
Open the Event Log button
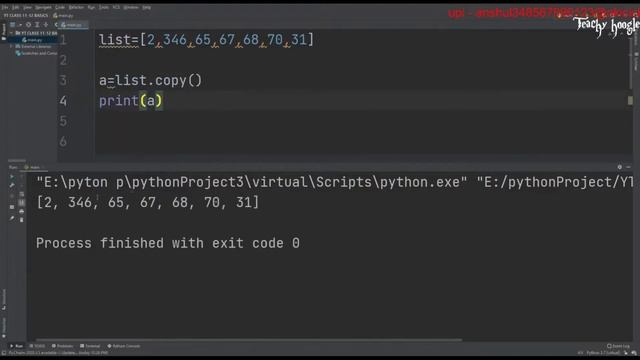click(618, 346)
